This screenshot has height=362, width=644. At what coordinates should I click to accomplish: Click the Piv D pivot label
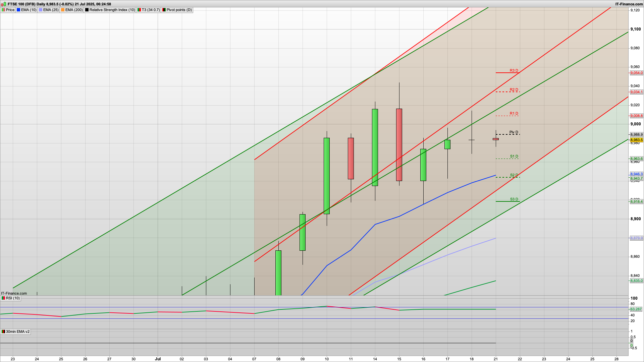(x=514, y=132)
